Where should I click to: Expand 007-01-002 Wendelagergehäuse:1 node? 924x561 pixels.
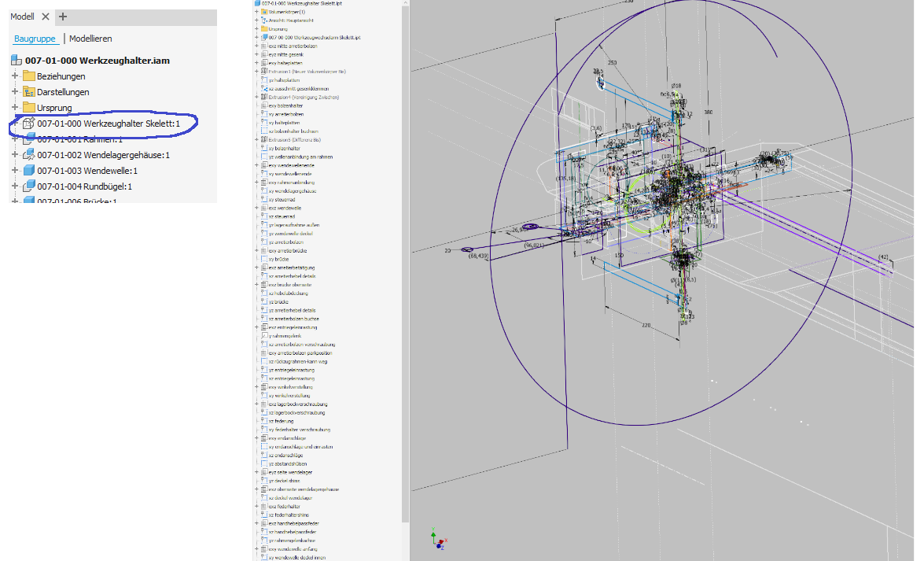click(15, 154)
